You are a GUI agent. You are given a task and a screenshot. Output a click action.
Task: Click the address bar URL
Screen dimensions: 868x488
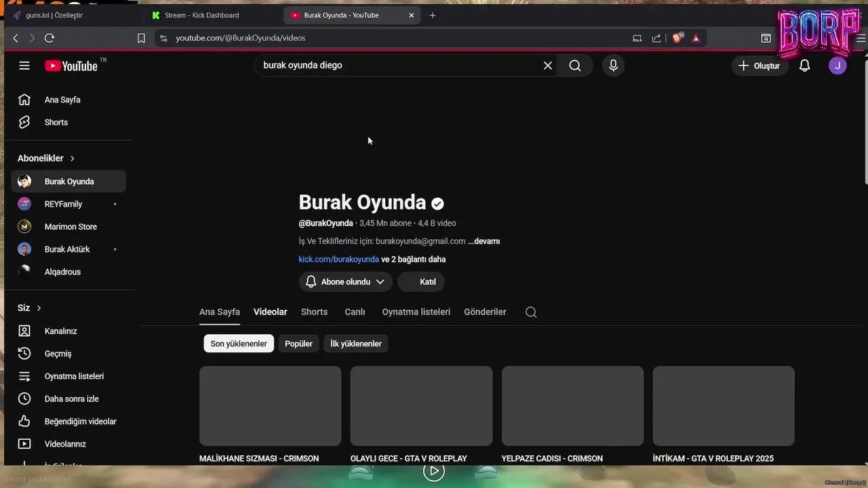coord(241,38)
